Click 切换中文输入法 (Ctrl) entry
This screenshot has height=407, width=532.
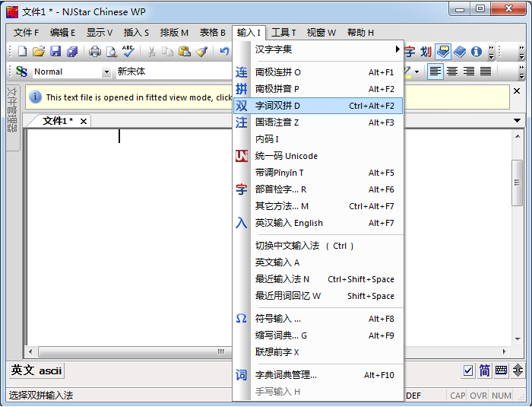tap(318, 246)
